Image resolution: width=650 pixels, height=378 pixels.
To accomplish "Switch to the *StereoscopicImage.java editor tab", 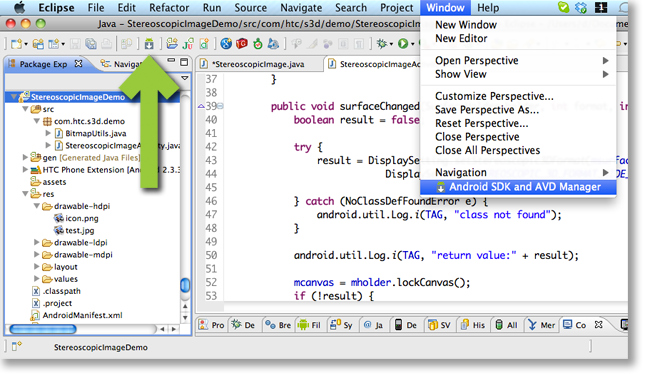I will 257,64.
